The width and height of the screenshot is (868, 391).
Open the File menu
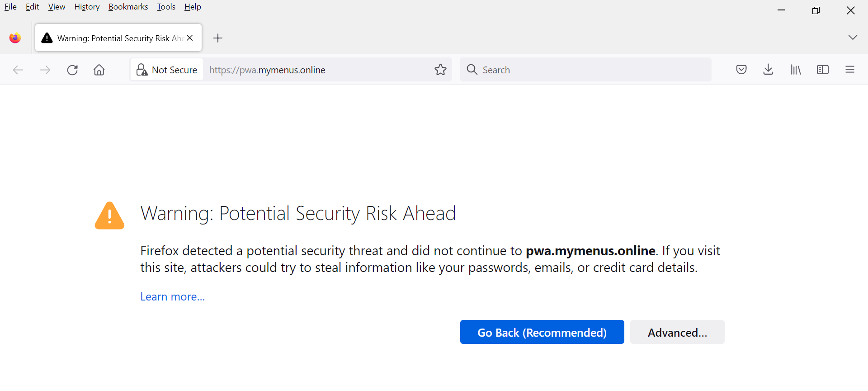10,7
